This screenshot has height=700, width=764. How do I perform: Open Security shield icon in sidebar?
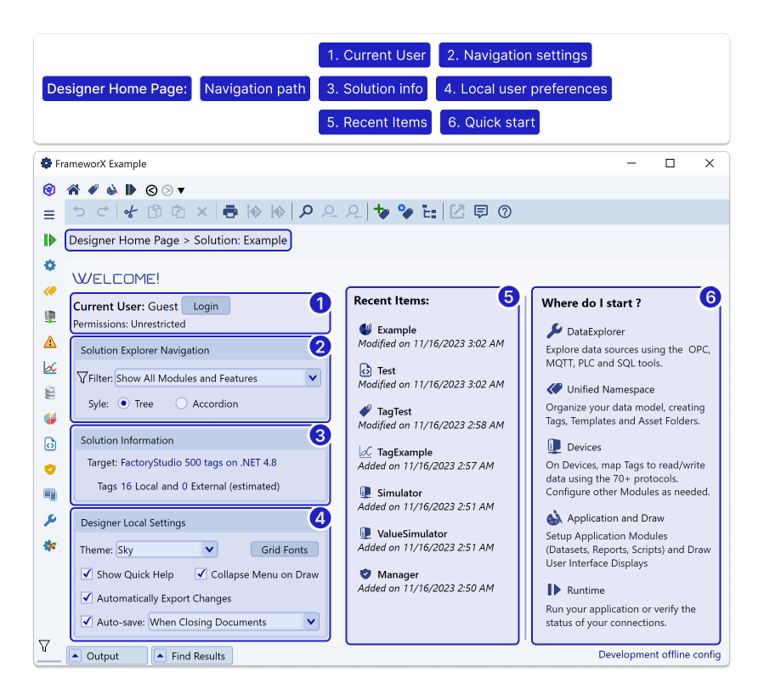click(50, 469)
